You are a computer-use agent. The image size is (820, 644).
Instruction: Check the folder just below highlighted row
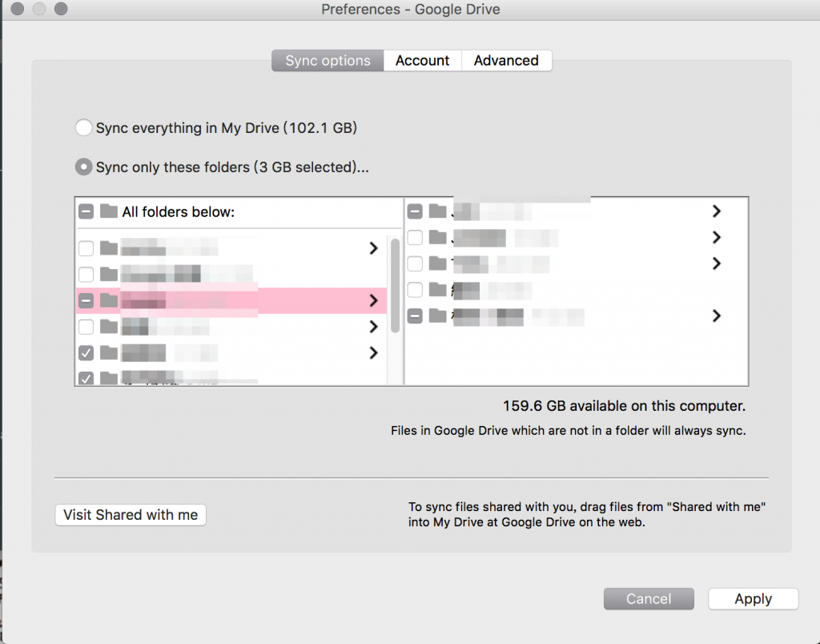coord(86,327)
